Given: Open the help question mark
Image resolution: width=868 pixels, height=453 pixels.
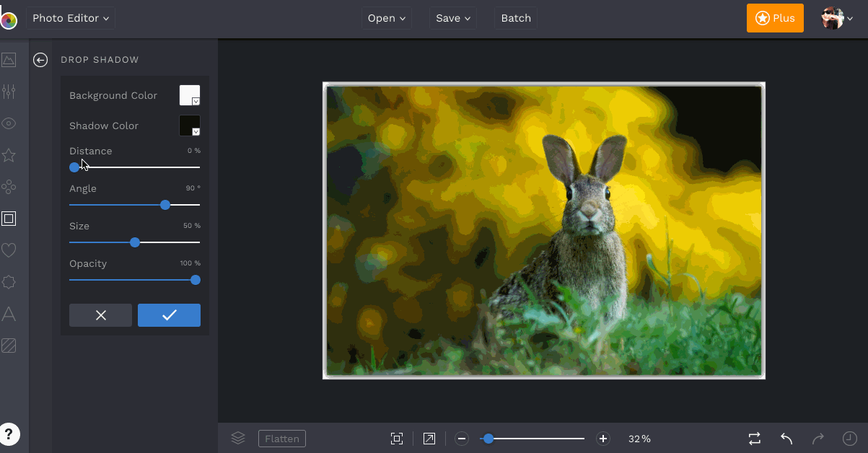Looking at the screenshot, I should (x=9, y=433).
